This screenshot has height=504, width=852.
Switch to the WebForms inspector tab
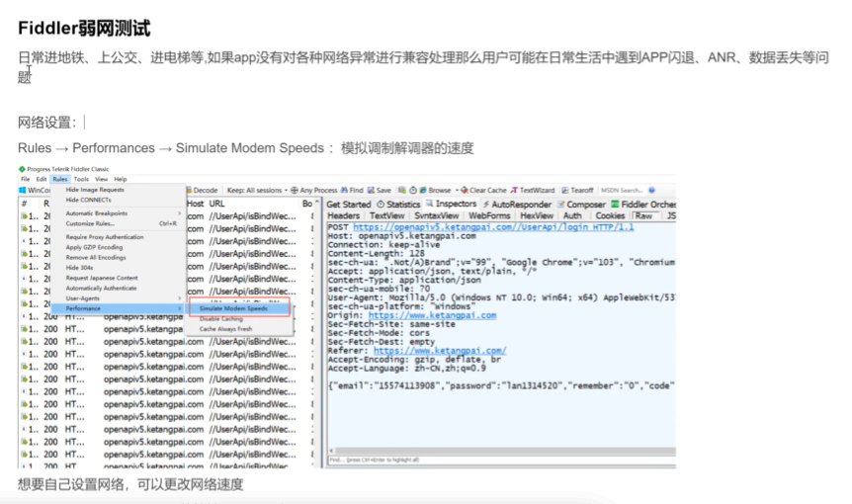coord(489,215)
